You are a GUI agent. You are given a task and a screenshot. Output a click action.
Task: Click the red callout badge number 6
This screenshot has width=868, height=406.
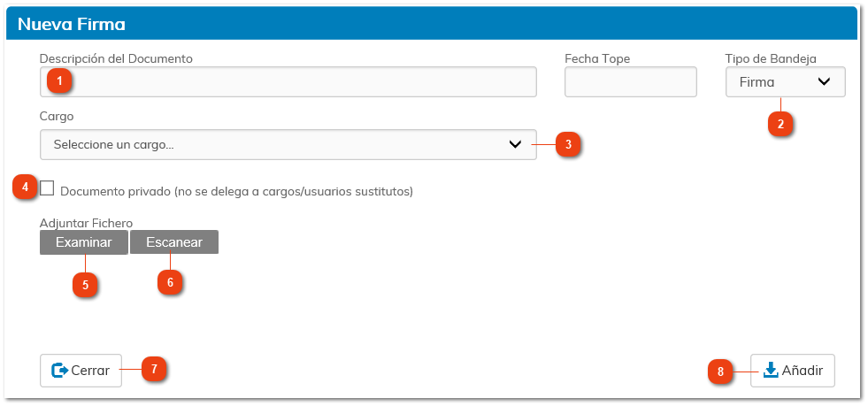(x=170, y=282)
